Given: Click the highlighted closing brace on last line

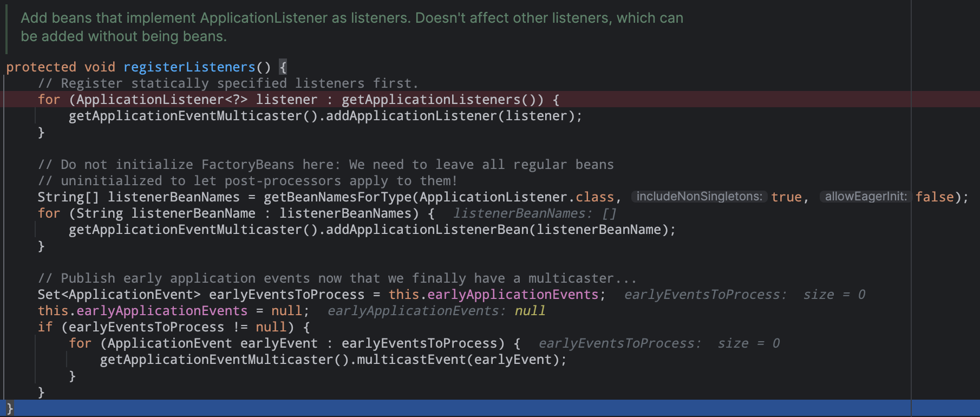Looking at the screenshot, I should [x=10, y=408].
